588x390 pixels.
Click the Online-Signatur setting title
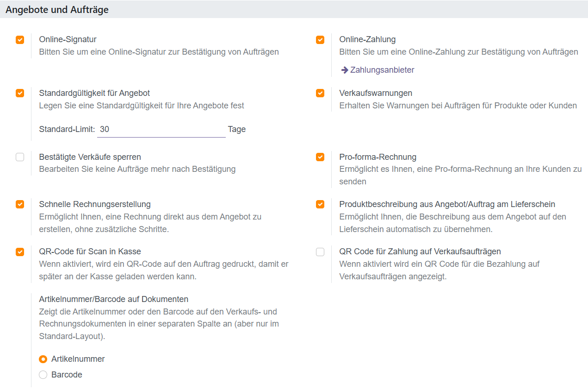(68, 39)
